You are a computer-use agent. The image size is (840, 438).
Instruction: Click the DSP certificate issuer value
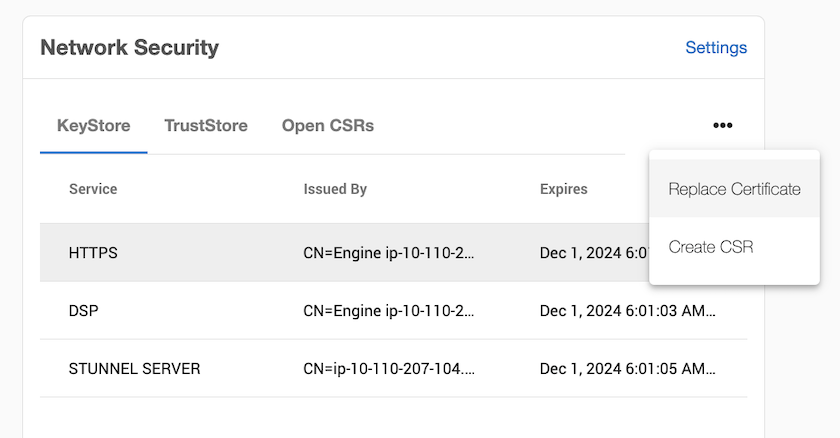[x=388, y=311]
